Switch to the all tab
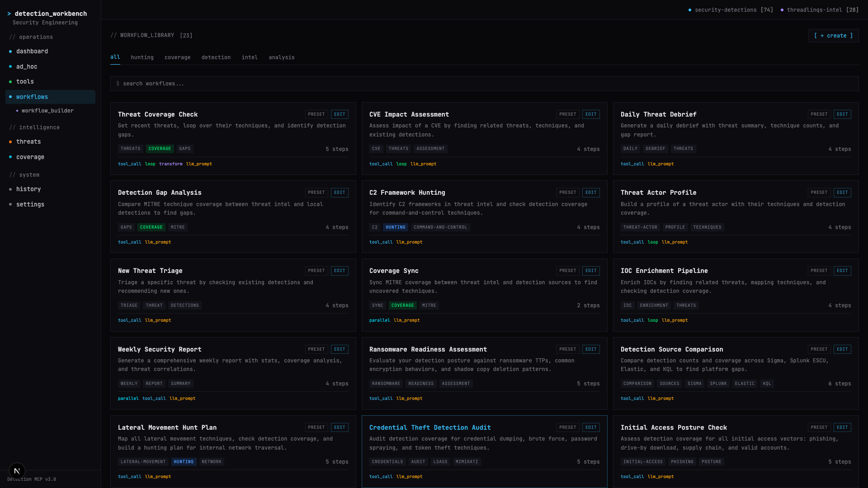Image resolution: width=868 pixels, height=488 pixels. click(115, 57)
